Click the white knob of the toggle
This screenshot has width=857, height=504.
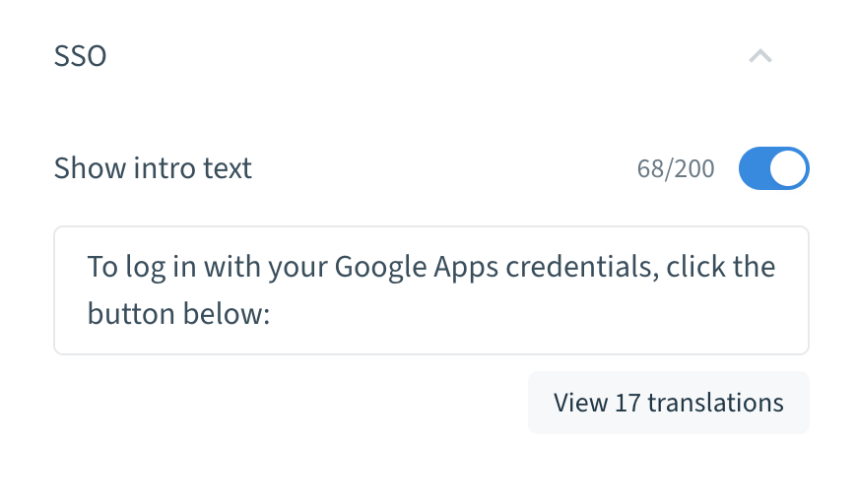pos(788,168)
